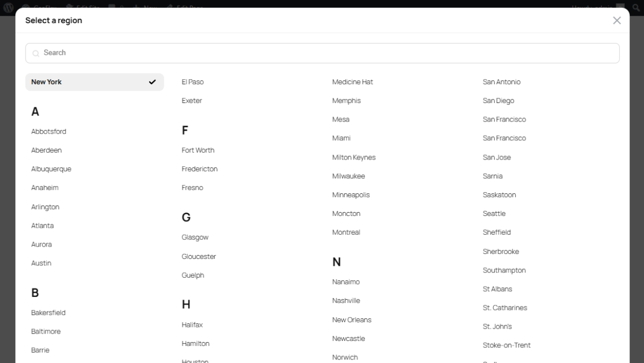Pick Glasgow from the G section
Image resolution: width=644 pixels, height=363 pixels.
point(195,237)
